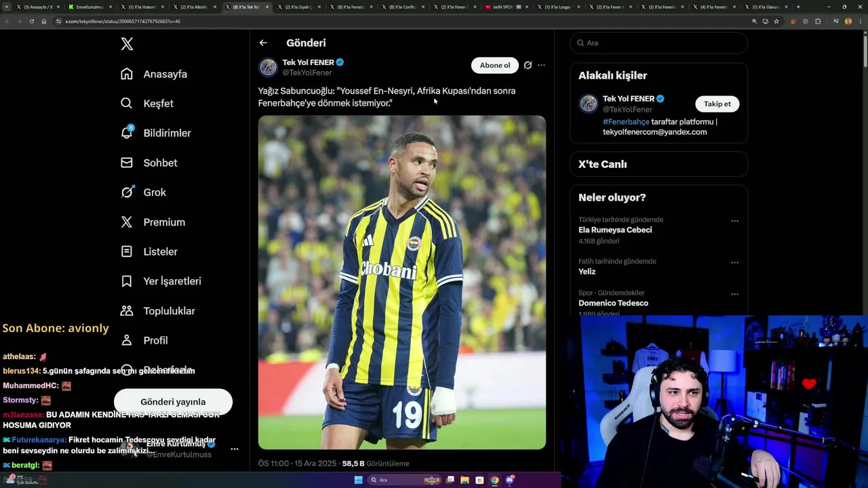Open the #Fenerbahçe hashtag link

coord(626,121)
